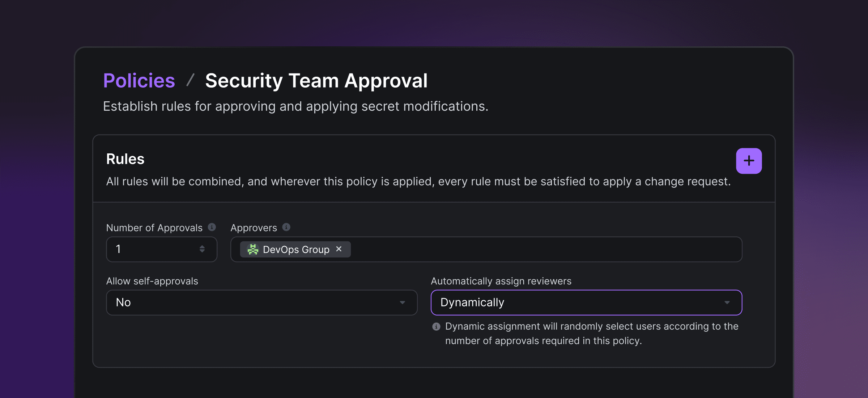Click the Security Team Approval title

click(316, 80)
